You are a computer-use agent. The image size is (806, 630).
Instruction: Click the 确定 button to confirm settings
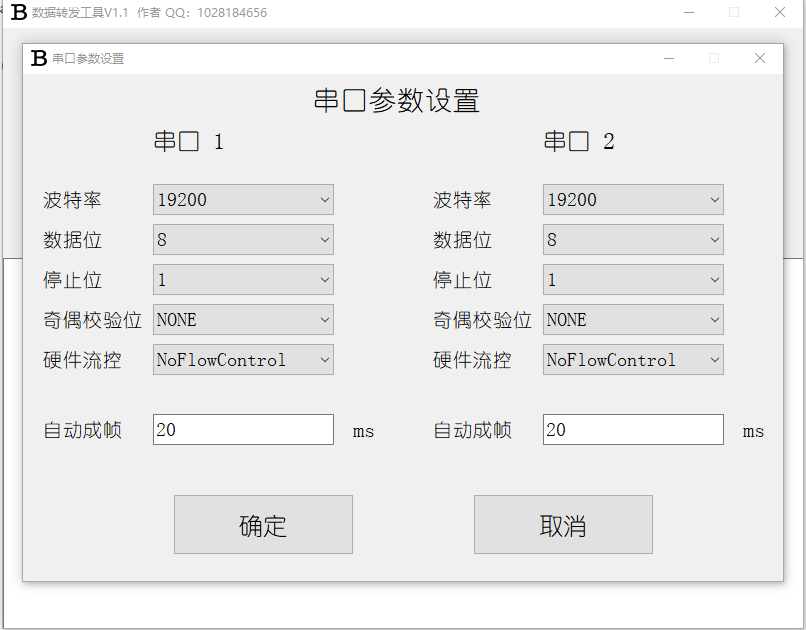tap(262, 524)
